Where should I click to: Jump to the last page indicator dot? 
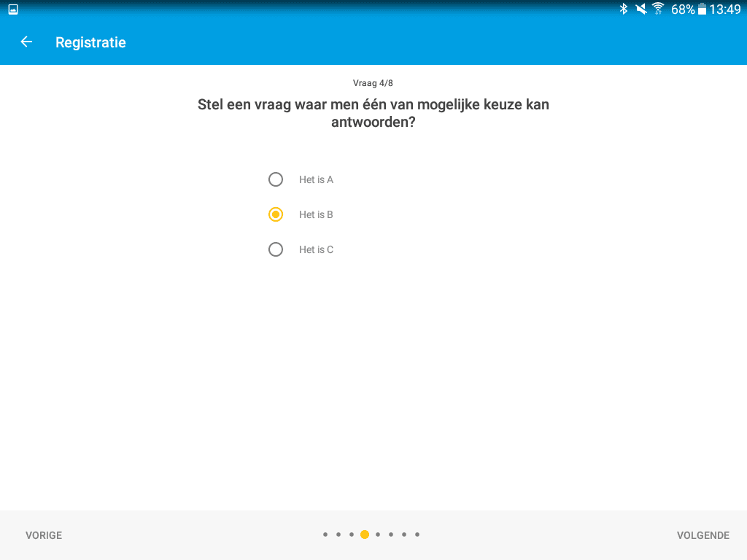click(417, 534)
